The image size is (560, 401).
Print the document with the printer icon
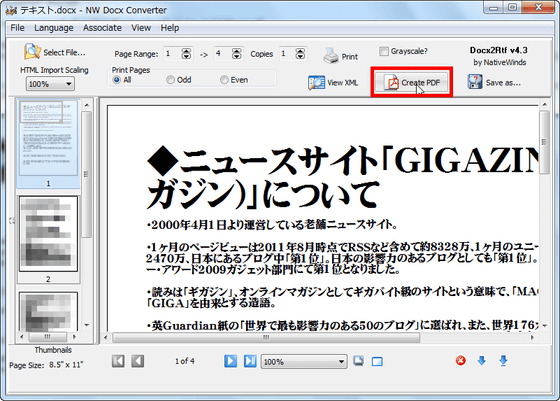tap(340, 56)
